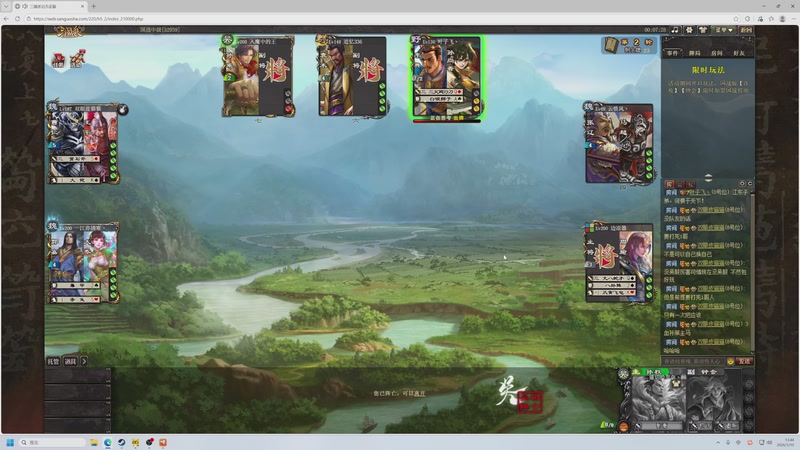Viewport: 800px width, 450px height.
Task: Click the 托管 auto-play button
Action: click(x=53, y=361)
